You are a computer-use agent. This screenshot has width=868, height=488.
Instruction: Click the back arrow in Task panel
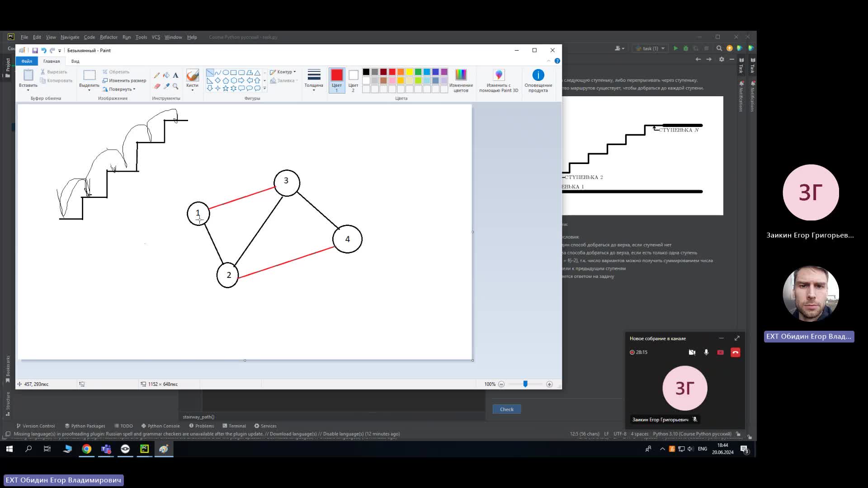pyautogui.click(x=698, y=59)
